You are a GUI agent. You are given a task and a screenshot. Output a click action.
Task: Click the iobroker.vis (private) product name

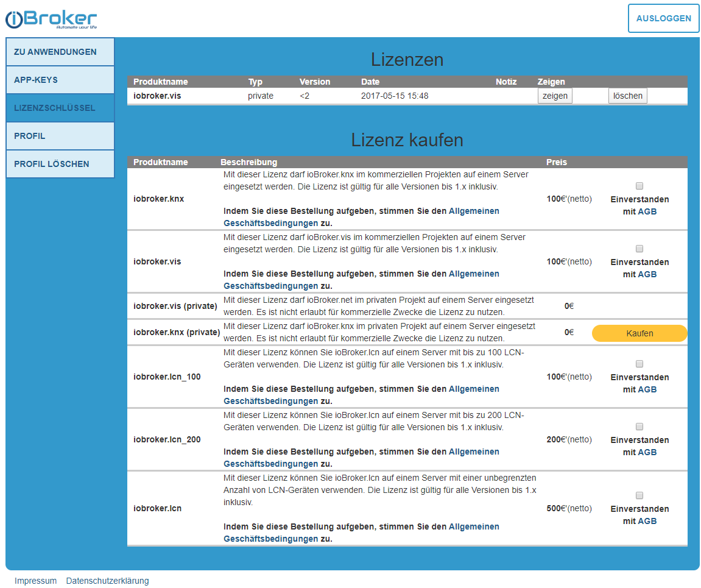175,306
